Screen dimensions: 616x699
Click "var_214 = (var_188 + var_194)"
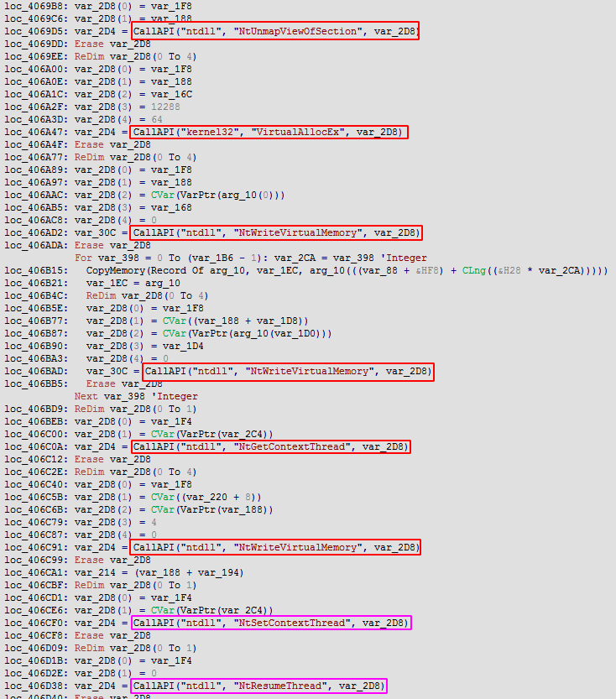(159, 572)
